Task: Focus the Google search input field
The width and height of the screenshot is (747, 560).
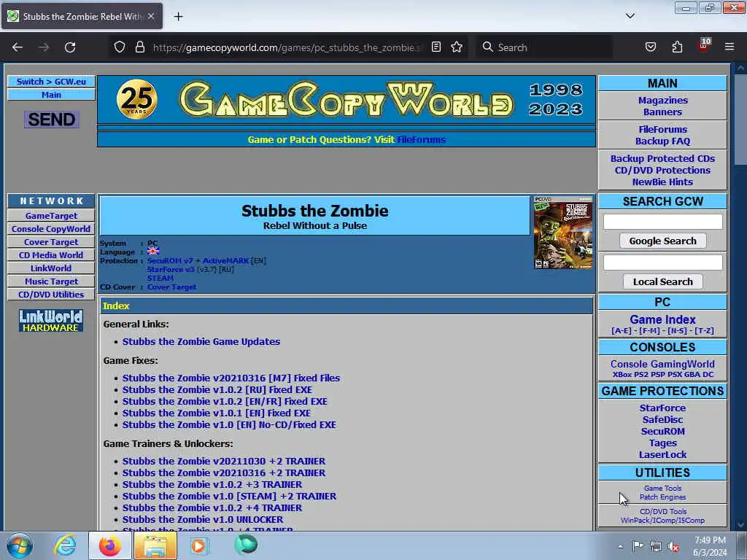Action: 662,222
